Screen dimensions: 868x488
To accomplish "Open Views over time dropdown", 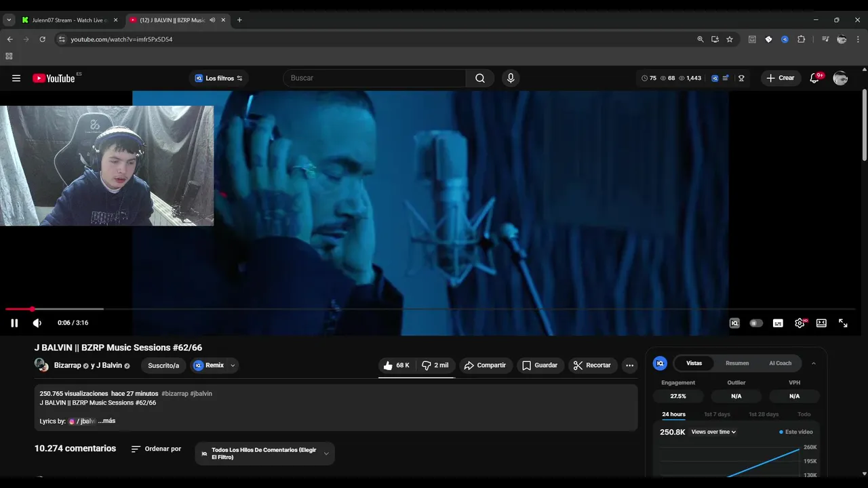I will pos(713,432).
